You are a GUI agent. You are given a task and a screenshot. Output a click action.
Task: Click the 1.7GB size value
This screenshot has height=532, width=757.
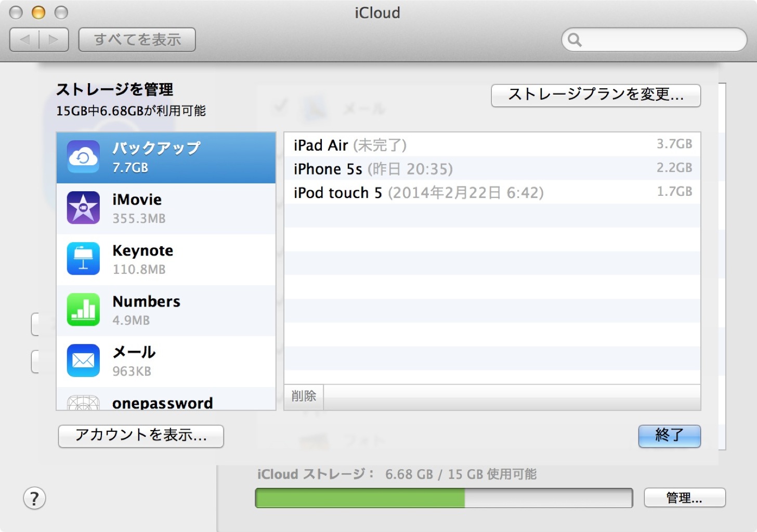pos(674,192)
